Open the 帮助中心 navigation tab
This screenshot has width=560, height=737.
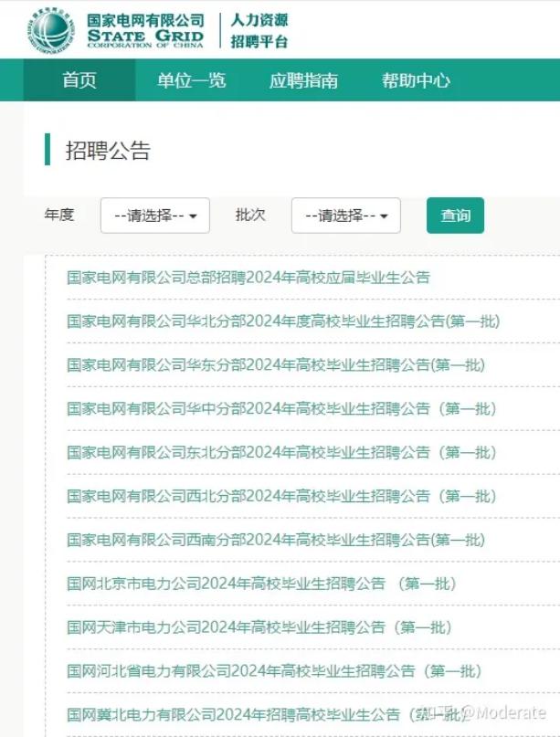pos(416,80)
